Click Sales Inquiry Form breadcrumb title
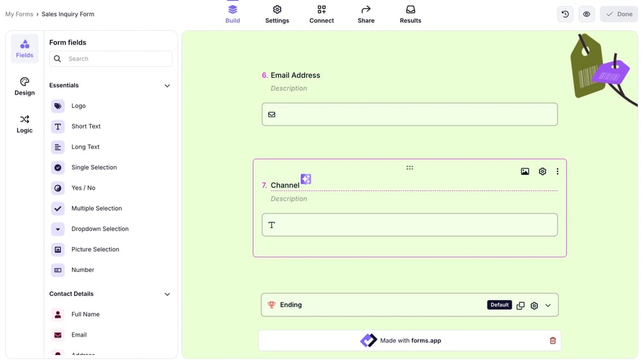This screenshot has height=364, width=643. point(68,14)
